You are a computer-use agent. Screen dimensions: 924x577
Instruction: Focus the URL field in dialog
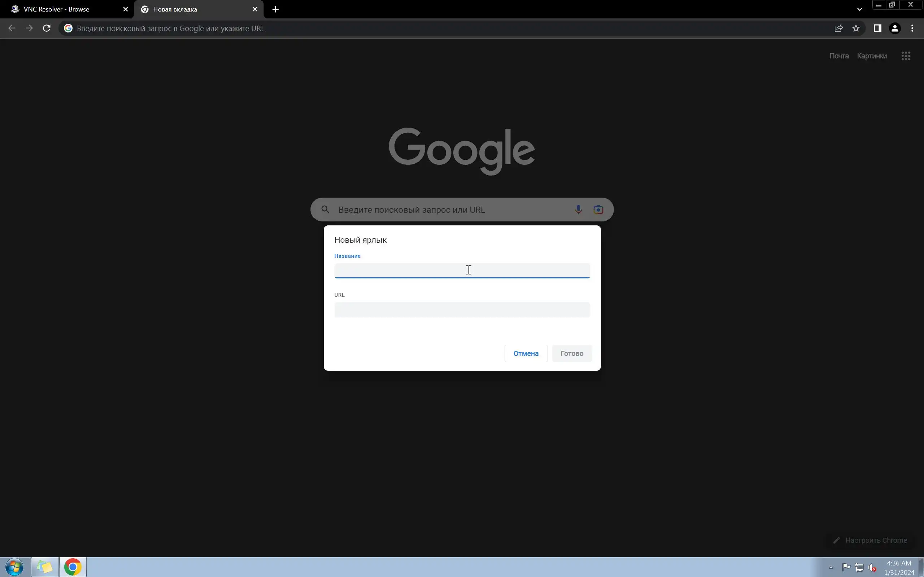(x=462, y=309)
